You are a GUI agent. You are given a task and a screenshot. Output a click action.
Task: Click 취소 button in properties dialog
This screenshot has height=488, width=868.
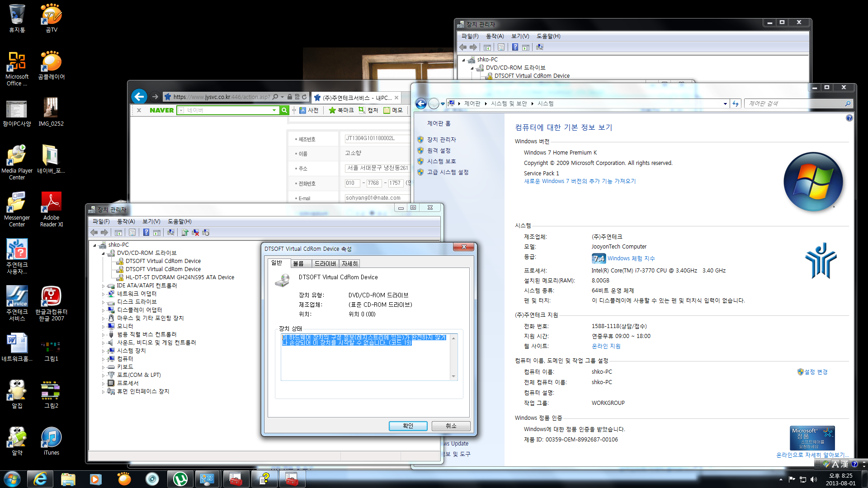pos(451,426)
